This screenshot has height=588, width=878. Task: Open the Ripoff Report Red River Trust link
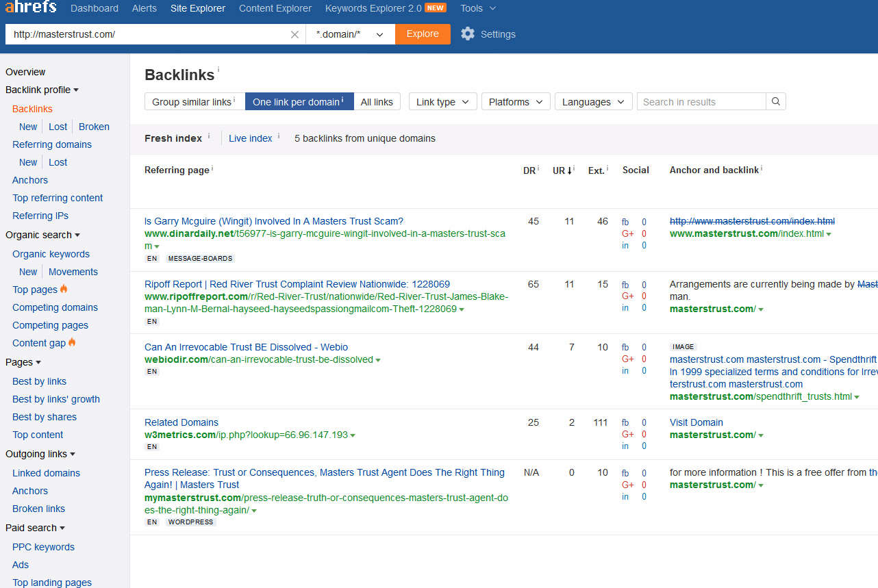pyautogui.click(x=297, y=284)
